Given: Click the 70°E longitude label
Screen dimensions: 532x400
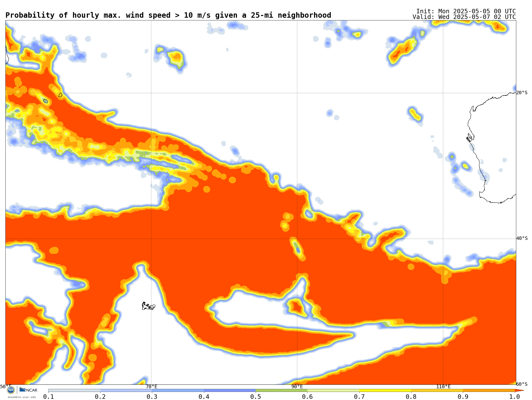Looking at the screenshot, I should coord(151,386).
